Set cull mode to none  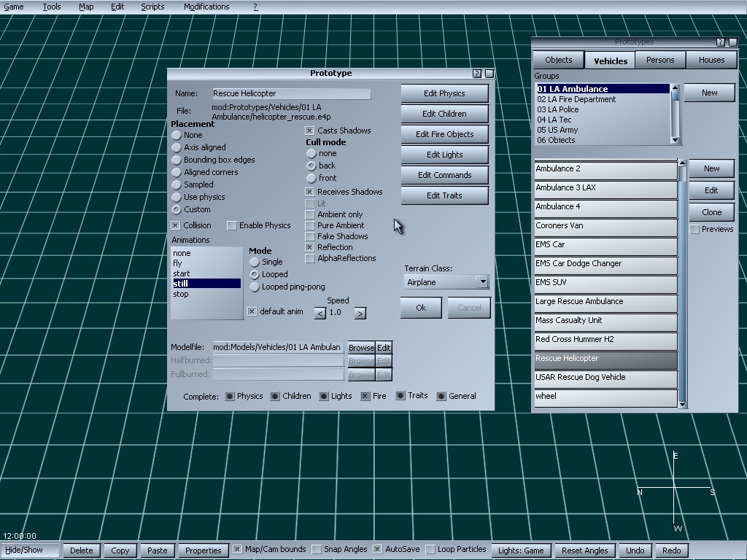[x=311, y=153]
